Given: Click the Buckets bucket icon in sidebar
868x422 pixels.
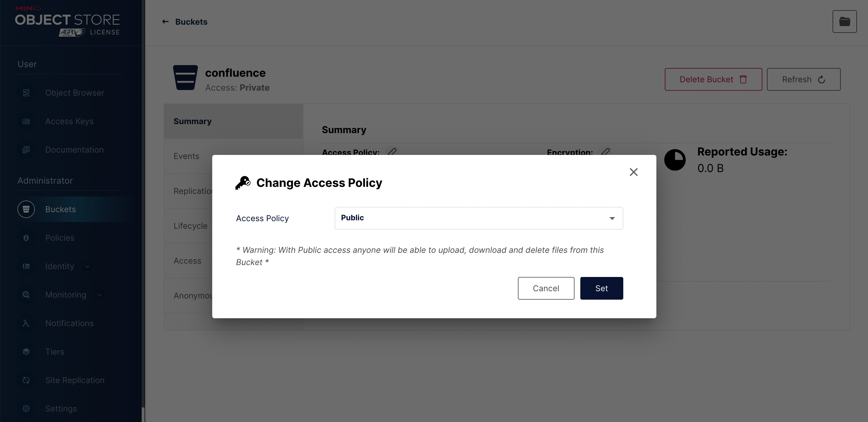Looking at the screenshot, I should pyautogui.click(x=26, y=209).
